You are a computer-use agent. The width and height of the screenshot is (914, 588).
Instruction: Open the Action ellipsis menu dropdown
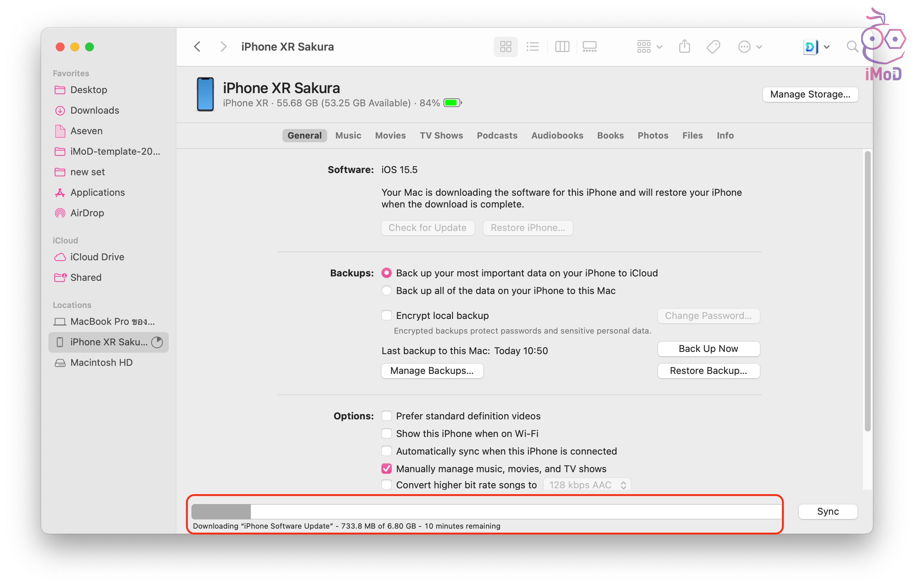(x=749, y=47)
